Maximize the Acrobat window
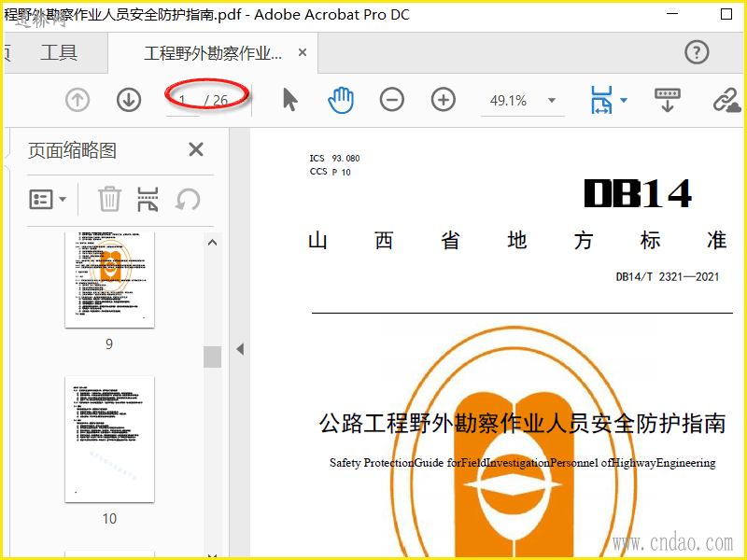This screenshot has height=560, width=747. pyautogui.click(x=726, y=14)
